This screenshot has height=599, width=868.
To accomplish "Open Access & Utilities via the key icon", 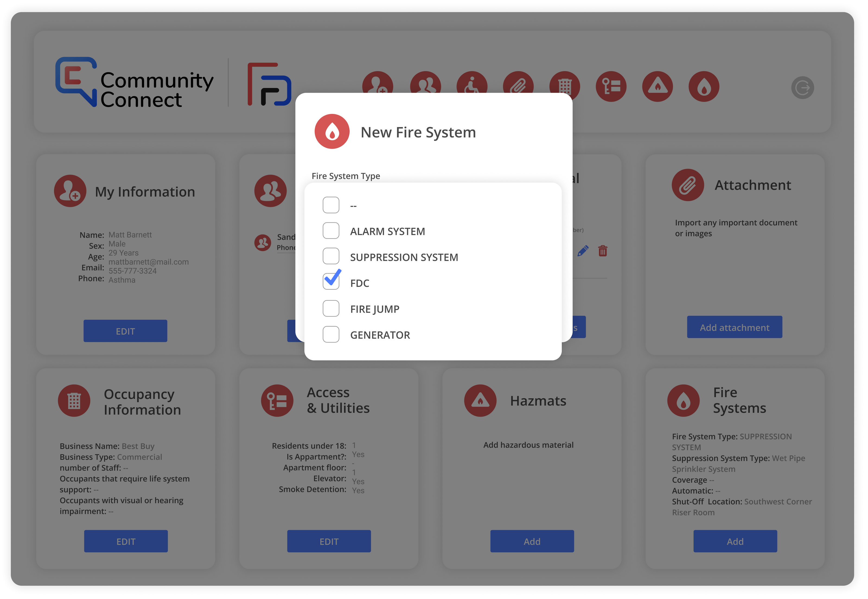I will (611, 86).
